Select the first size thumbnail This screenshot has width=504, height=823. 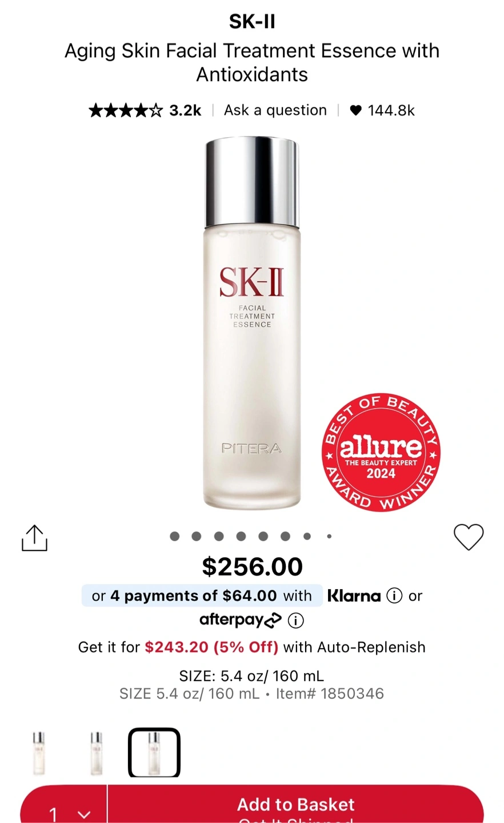pos(39,753)
